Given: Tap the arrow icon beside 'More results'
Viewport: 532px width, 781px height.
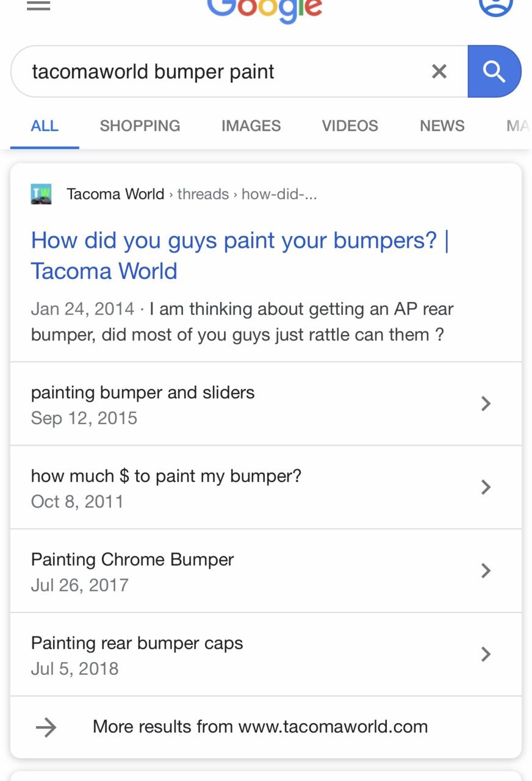Looking at the screenshot, I should 46,727.
